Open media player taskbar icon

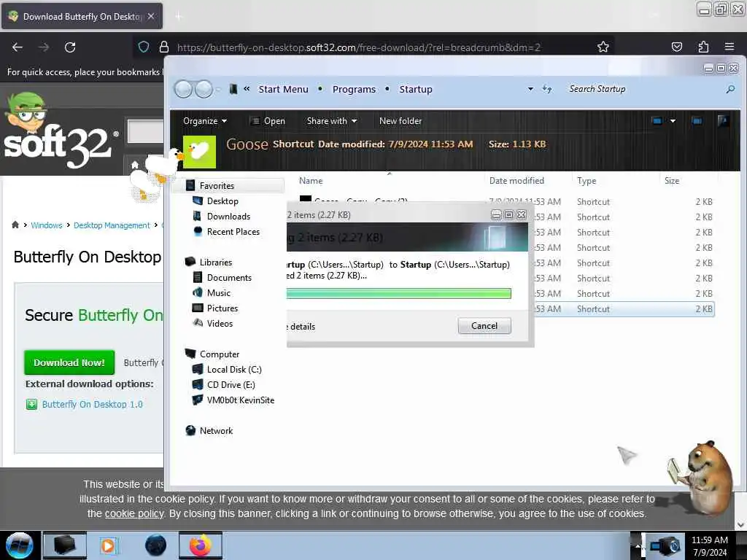click(x=108, y=545)
